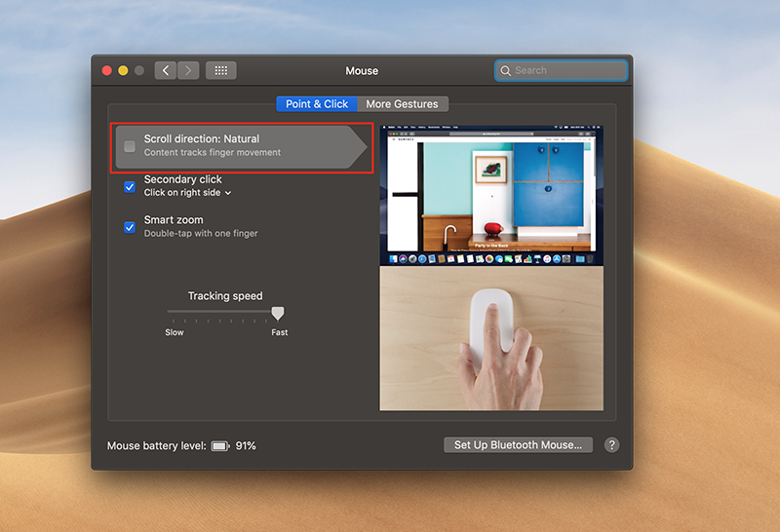Uncheck the Smart zoom option
This screenshot has width=780, height=532.
pos(130,227)
